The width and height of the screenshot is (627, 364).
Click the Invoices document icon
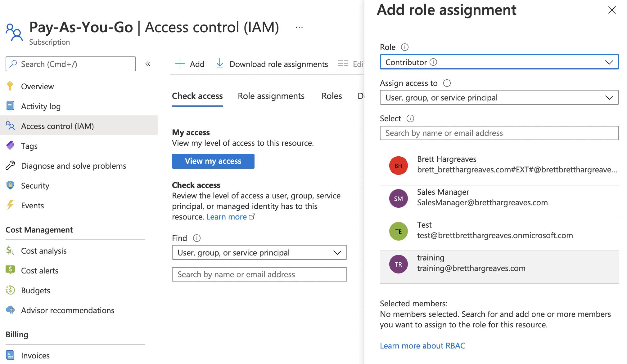coord(10,355)
